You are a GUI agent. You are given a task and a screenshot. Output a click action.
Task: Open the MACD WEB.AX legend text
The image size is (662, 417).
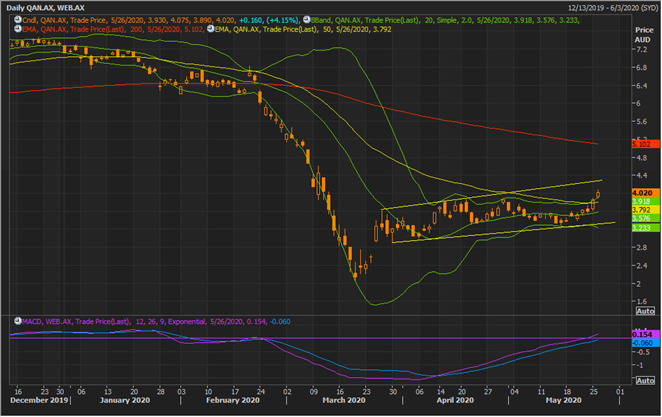coord(156,322)
